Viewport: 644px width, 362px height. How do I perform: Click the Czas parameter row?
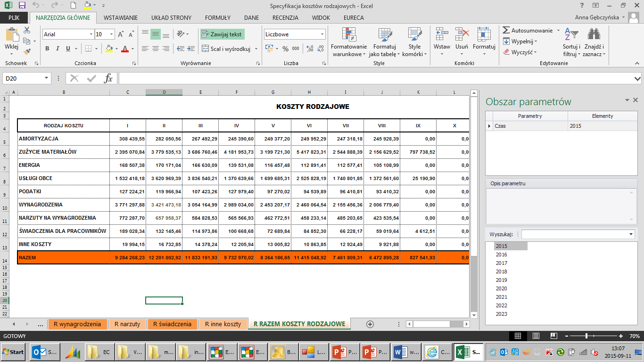click(561, 126)
